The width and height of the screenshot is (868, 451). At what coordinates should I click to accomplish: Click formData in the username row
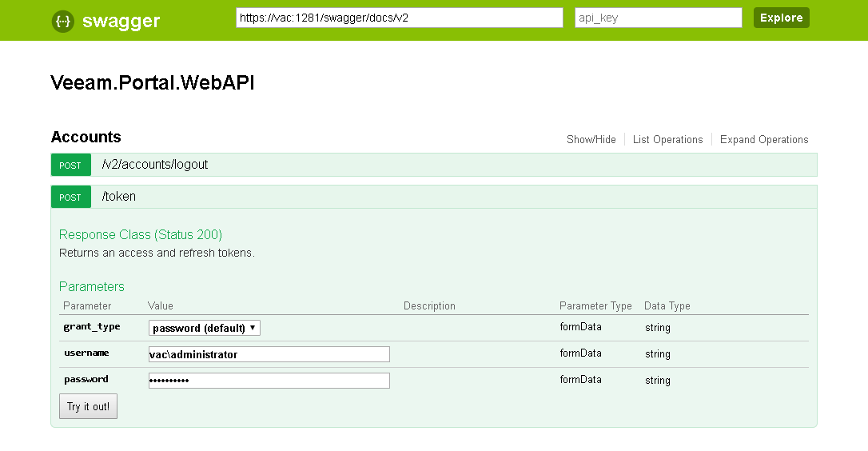pyautogui.click(x=581, y=353)
